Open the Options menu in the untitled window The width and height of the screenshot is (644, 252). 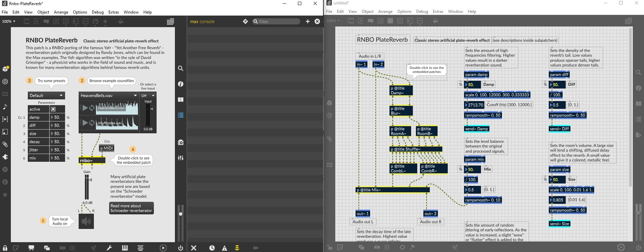404,12
